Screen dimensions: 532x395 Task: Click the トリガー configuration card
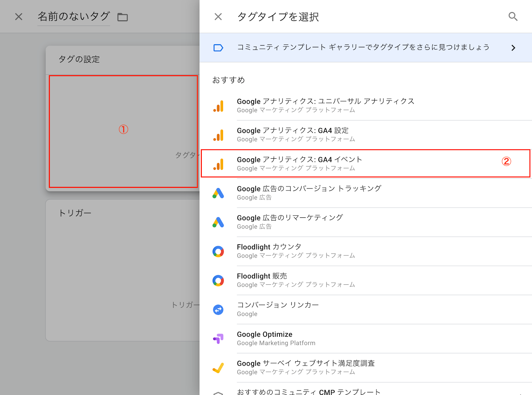(122, 270)
